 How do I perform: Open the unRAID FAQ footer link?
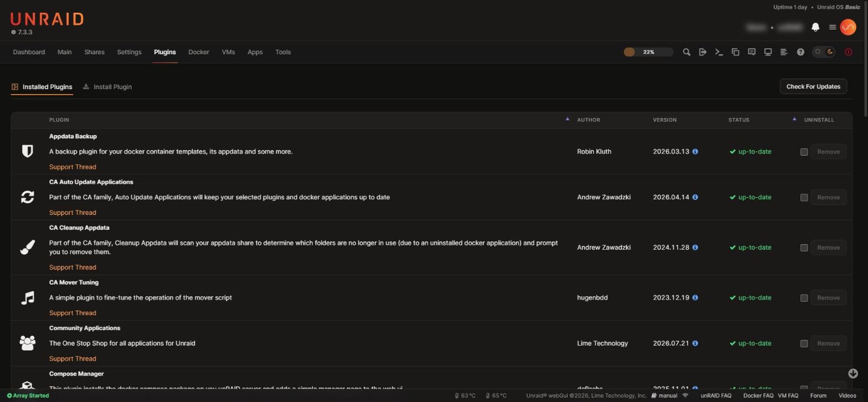tap(716, 396)
